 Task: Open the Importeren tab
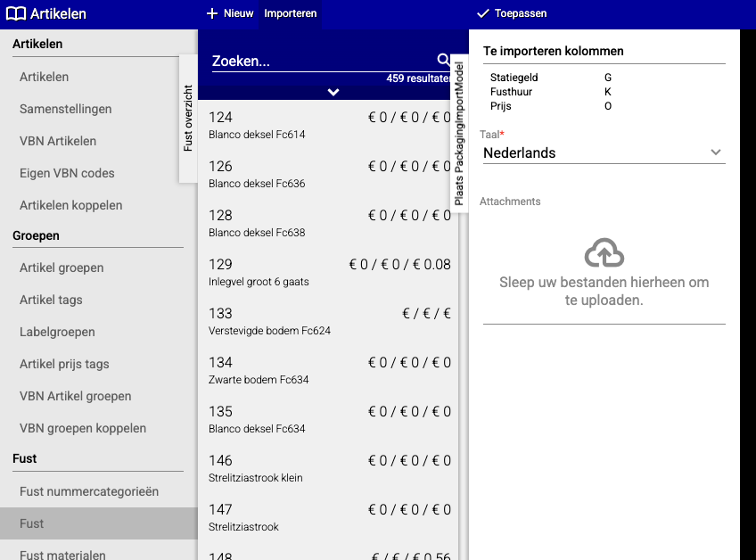[291, 13]
